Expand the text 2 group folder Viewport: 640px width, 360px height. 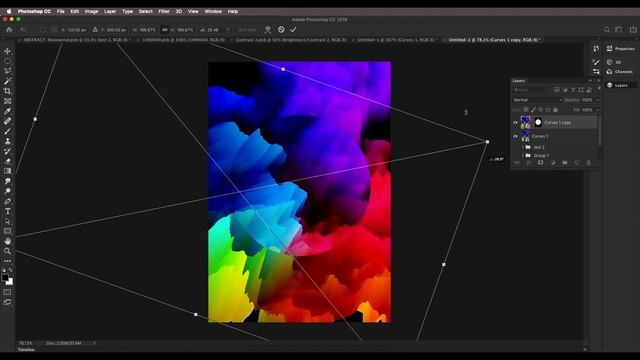(x=523, y=147)
